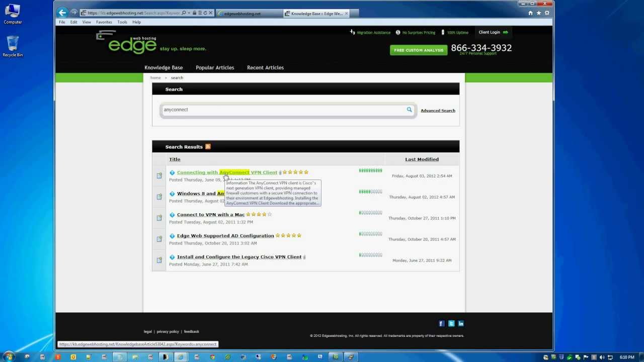Click the browser address bar URL
The width and height of the screenshot is (644, 362).
pos(133,13)
